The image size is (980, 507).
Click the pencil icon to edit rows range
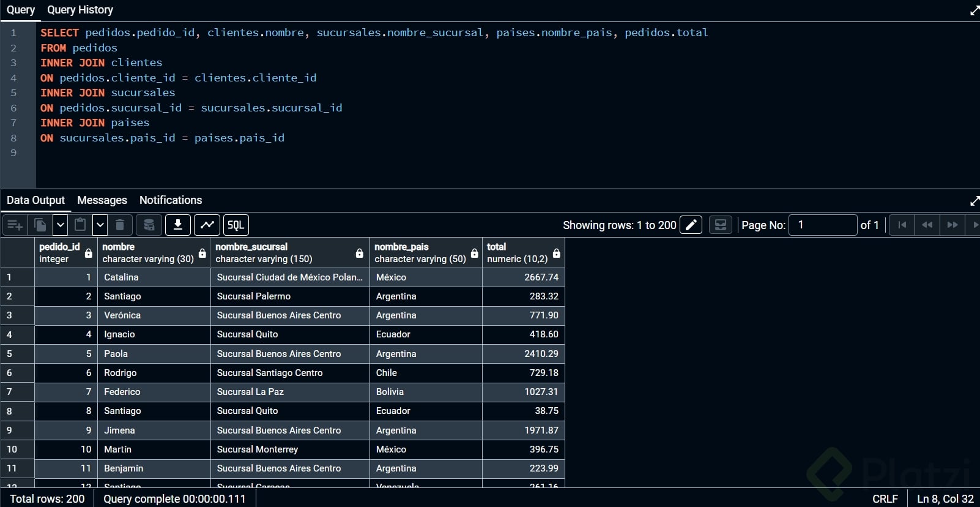click(691, 225)
